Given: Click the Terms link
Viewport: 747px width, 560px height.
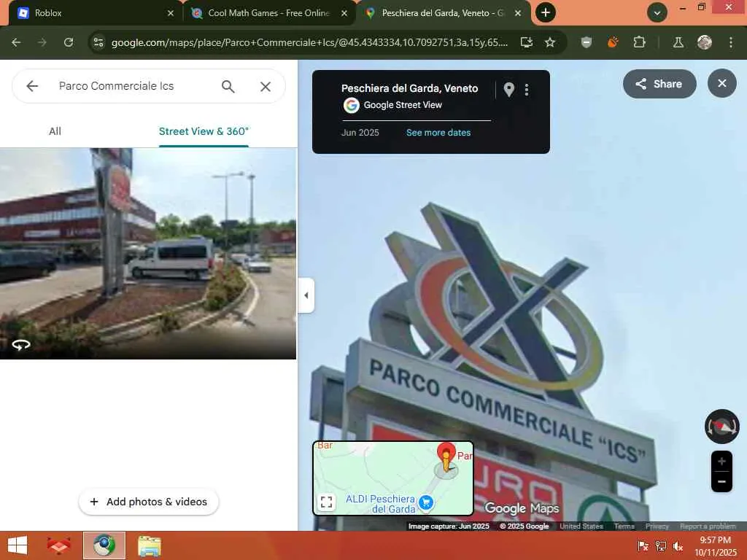Looking at the screenshot, I should [x=624, y=526].
